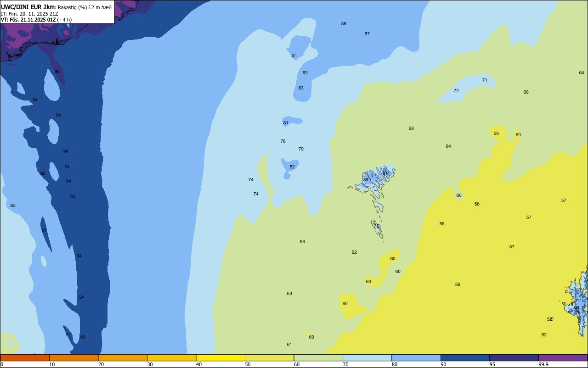Screen dimensions: 588x368
Task: Click the legend tick label 10
Action: (x=52, y=364)
